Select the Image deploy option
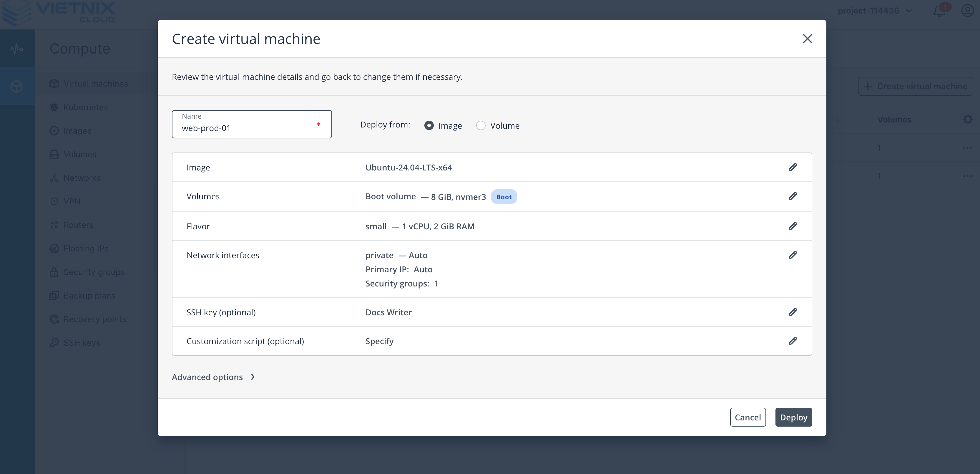The height and width of the screenshot is (474, 980). [429, 125]
